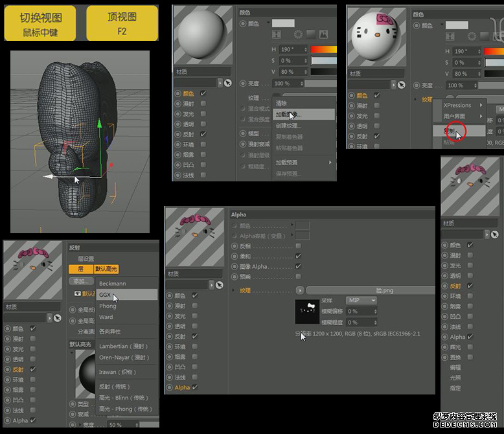Open the 编辑 entry below the 置换 channel

point(455,367)
